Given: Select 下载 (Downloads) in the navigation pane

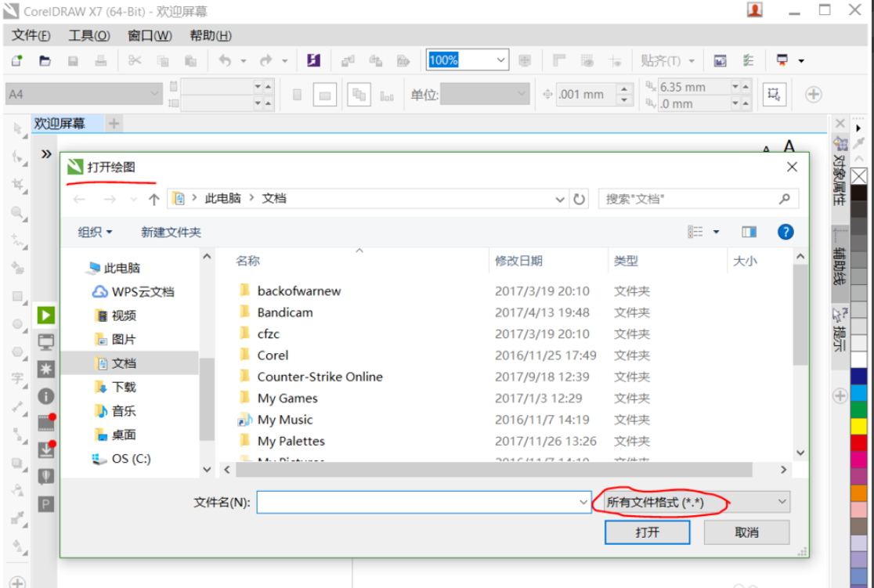Looking at the screenshot, I should pyautogui.click(x=123, y=387).
